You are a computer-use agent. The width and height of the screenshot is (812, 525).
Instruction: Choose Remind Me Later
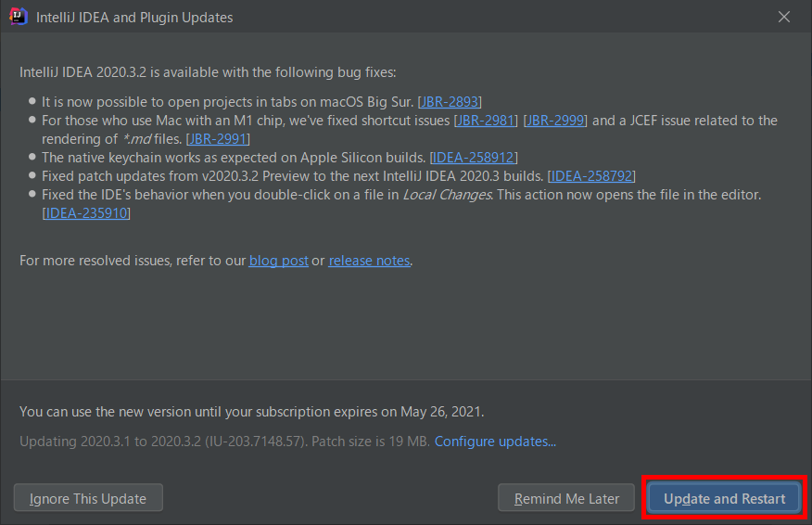coord(566,498)
